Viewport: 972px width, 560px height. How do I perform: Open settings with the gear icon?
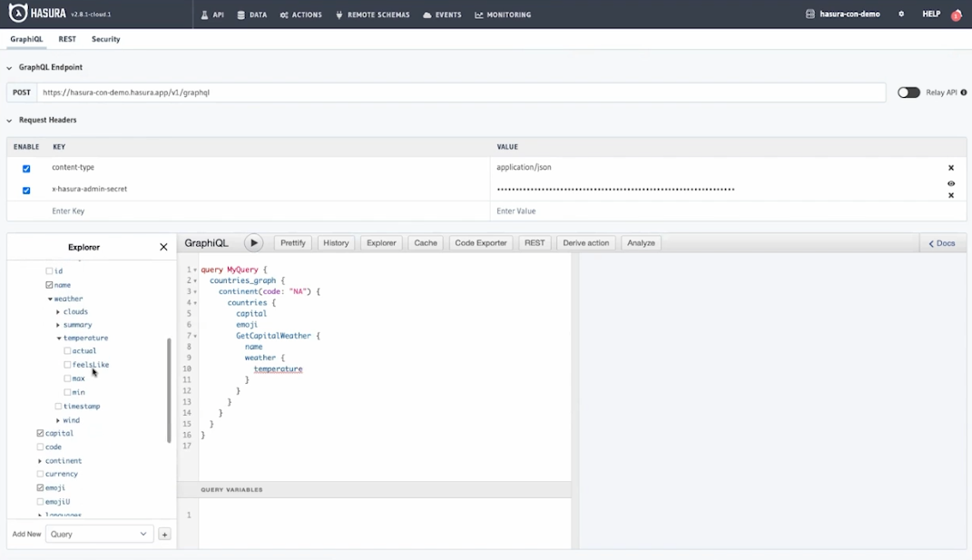(901, 15)
